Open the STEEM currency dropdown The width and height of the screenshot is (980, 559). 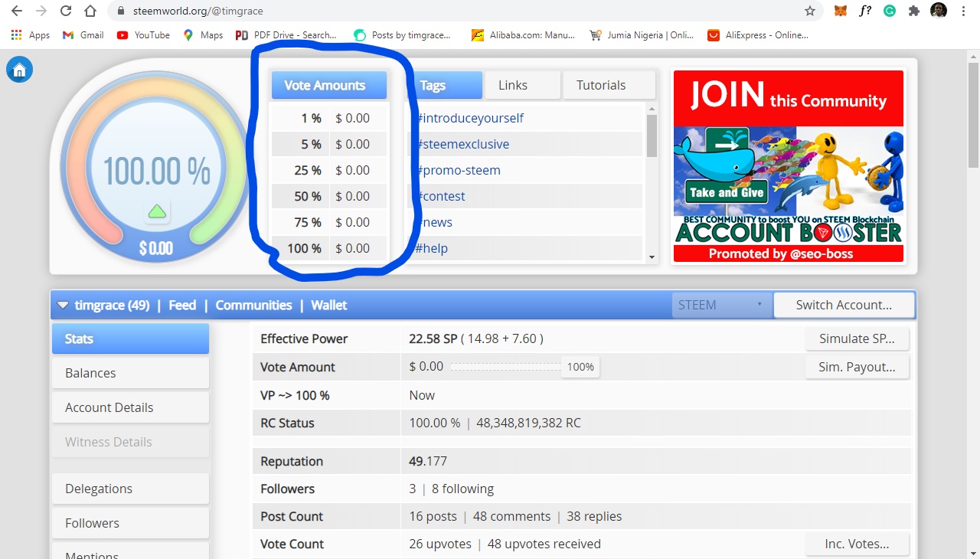click(x=721, y=305)
